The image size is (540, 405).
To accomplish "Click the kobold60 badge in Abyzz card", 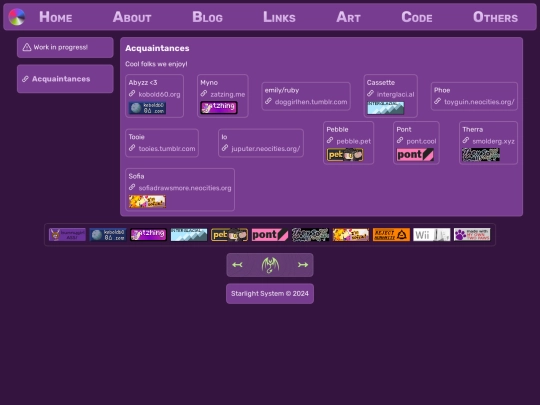I will coord(147,108).
